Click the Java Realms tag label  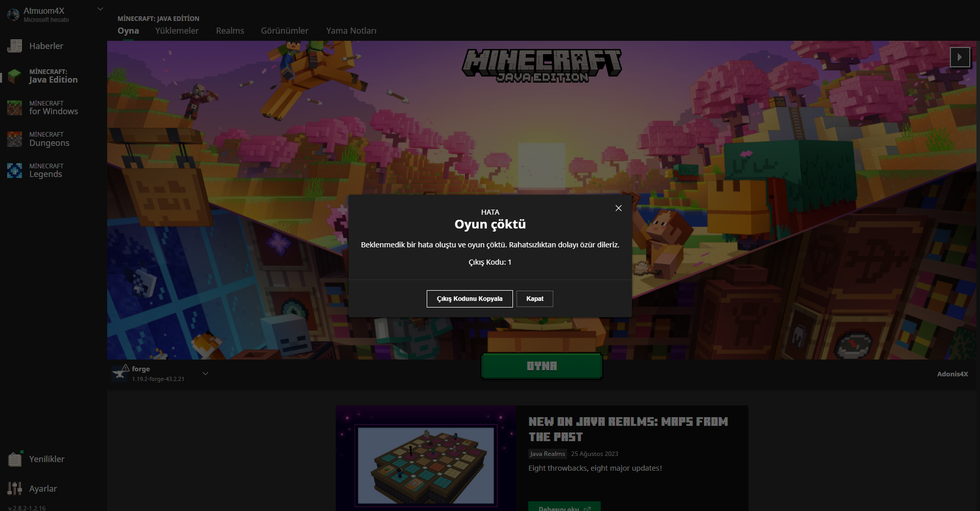point(547,454)
